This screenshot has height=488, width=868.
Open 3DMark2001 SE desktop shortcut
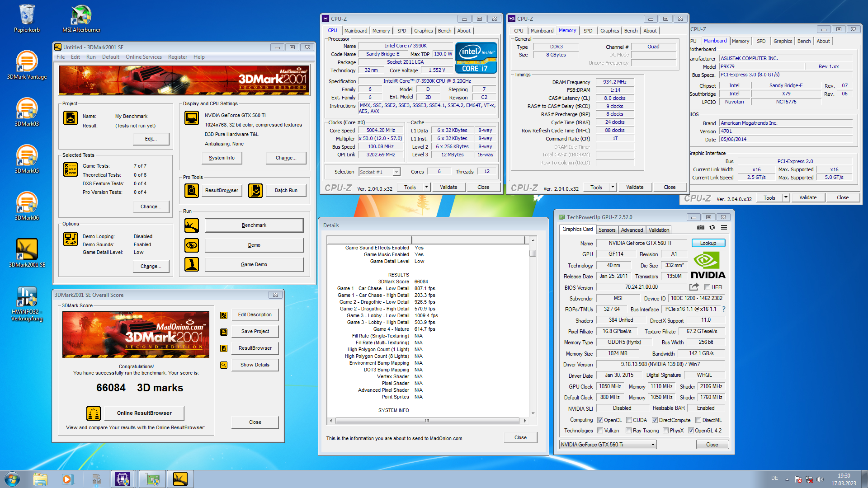tap(27, 253)
